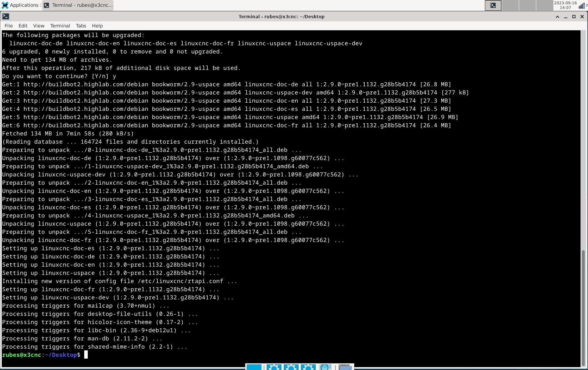The width and height of the screenshot is (588, 370).
Task: Click the cursor at the rubes@x3cnc prompt
Action: [x=86, y=355]
